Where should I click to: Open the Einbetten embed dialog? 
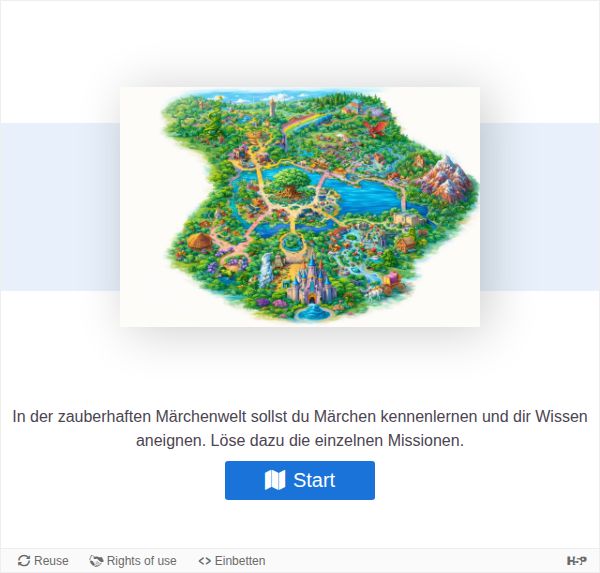(232, 561)
